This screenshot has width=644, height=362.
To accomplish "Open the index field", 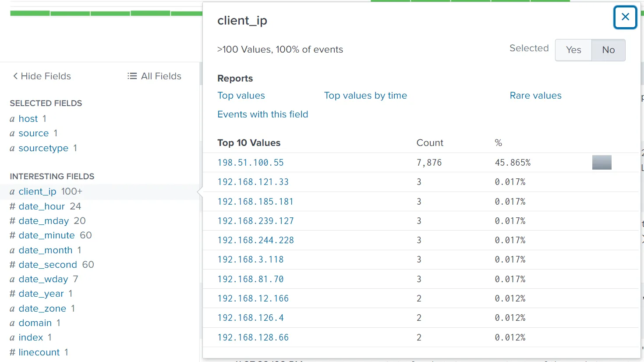I will [x=31, y=337].
